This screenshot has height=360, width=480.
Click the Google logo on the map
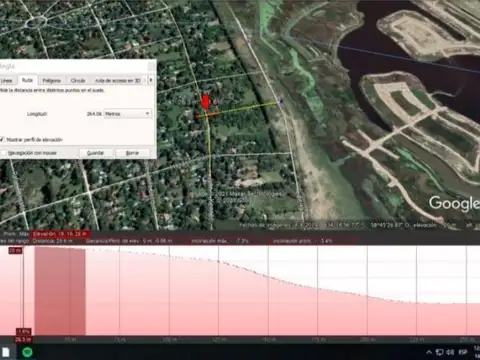coord(454,203)
